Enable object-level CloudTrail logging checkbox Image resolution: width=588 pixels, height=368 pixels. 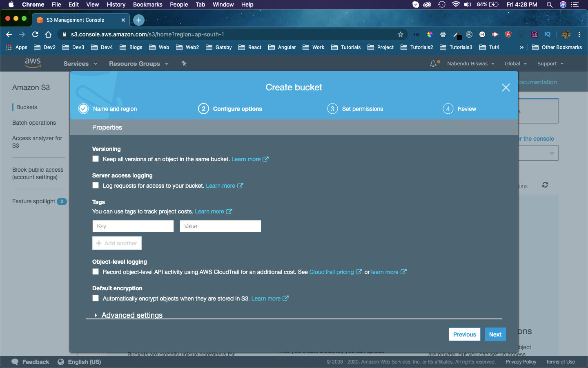click(96, 272)
